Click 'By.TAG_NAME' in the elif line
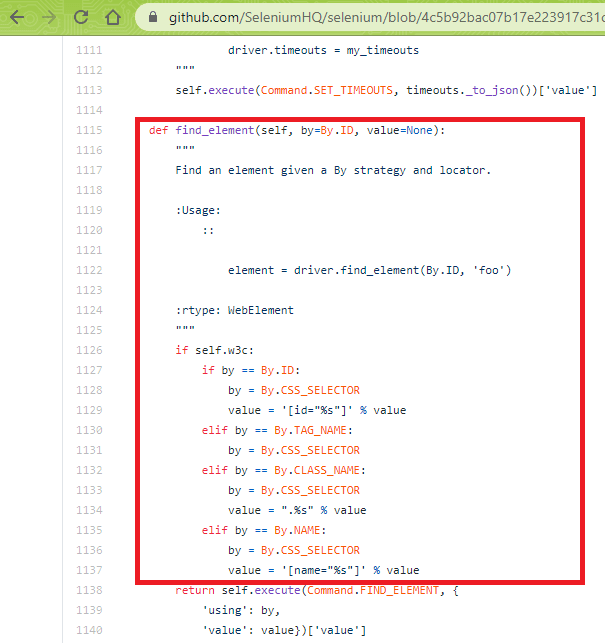Image resolution: width=605 pixels, height=643 pixels. 310,430
